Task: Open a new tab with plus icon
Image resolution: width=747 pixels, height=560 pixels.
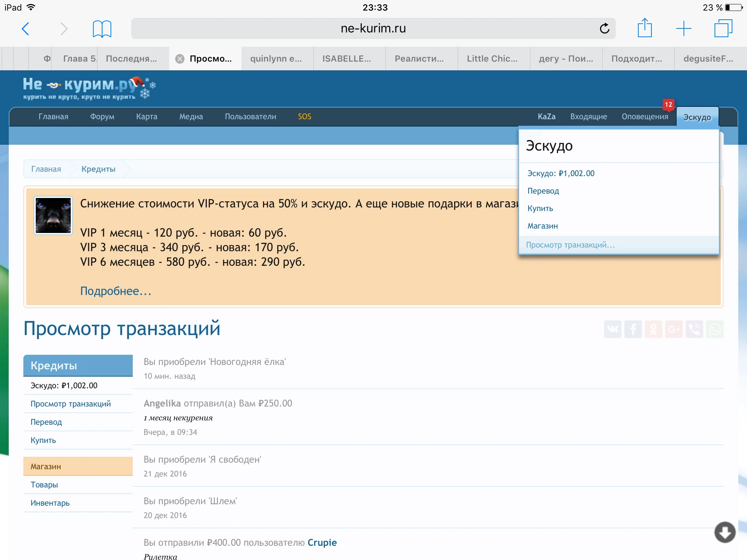Action: pos(684,28)
